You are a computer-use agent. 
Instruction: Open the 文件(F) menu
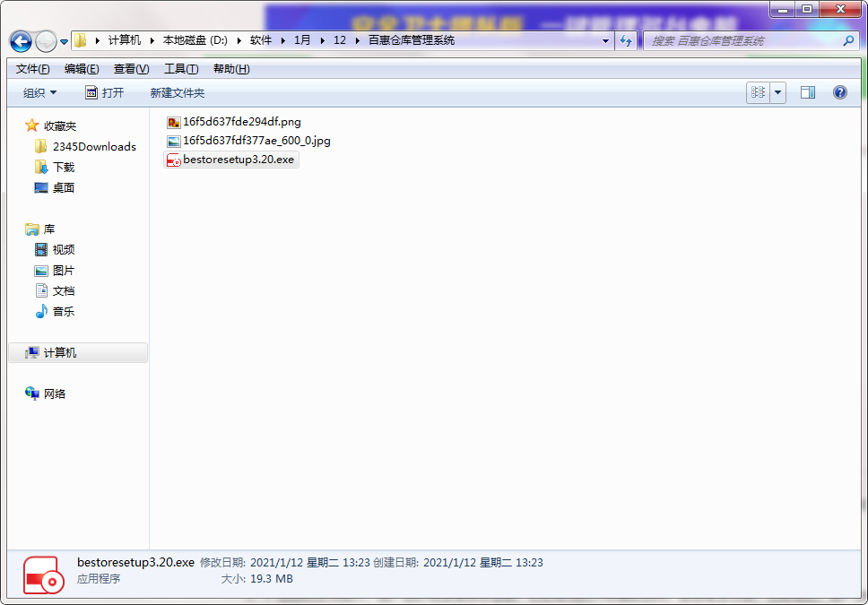click(32, 69)
